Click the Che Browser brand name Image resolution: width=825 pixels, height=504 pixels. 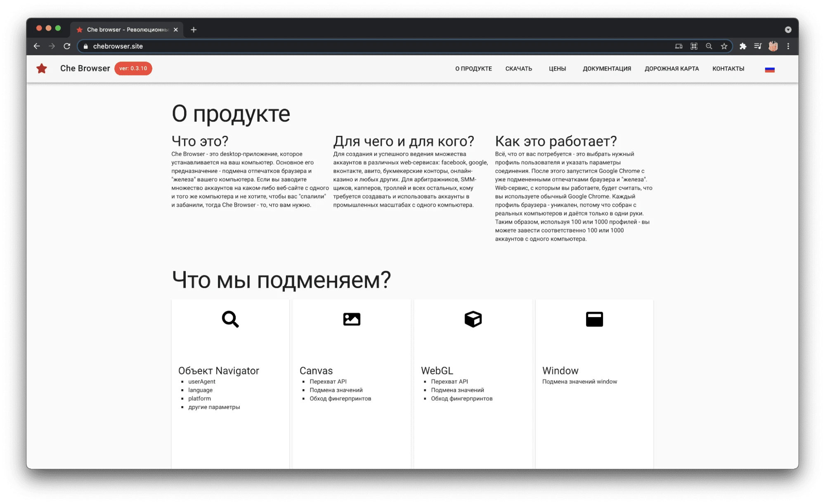(x=85, y=69)
